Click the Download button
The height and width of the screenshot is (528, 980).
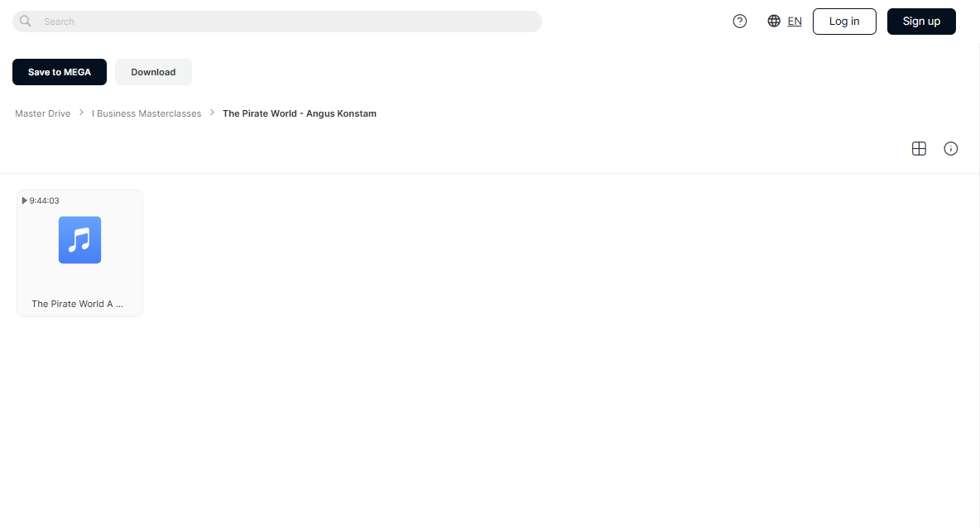tap(153, 72)
